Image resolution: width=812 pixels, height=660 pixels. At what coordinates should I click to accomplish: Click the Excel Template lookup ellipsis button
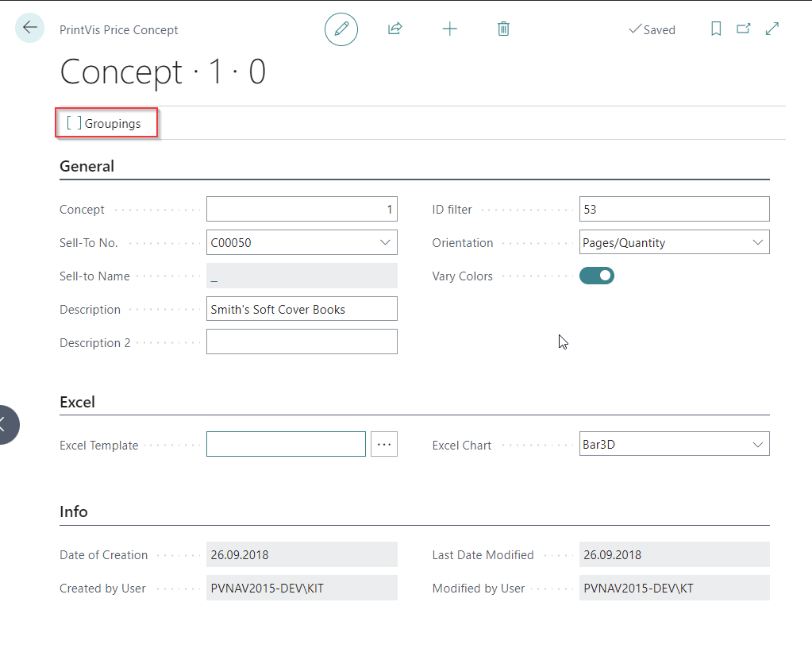pos(383,444)
